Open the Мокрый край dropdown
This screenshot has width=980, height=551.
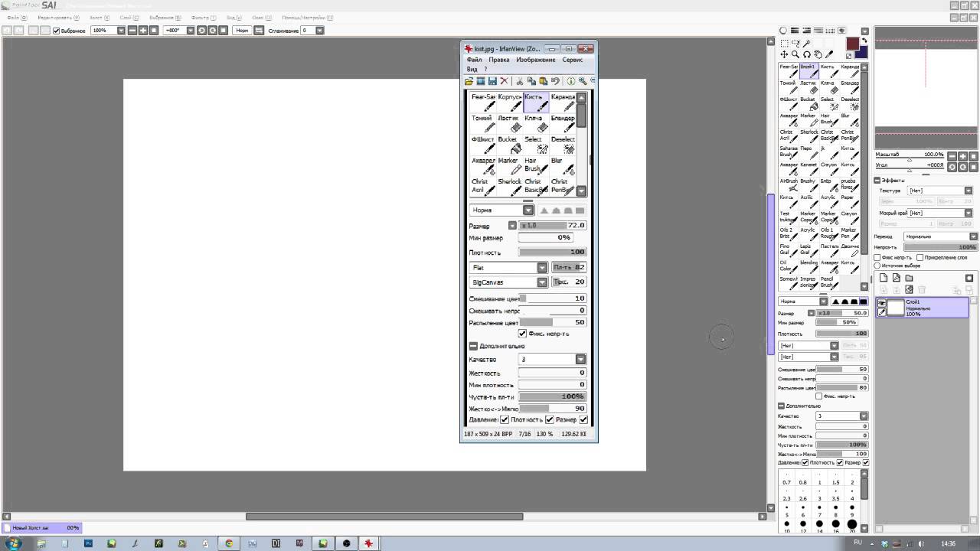969,213
